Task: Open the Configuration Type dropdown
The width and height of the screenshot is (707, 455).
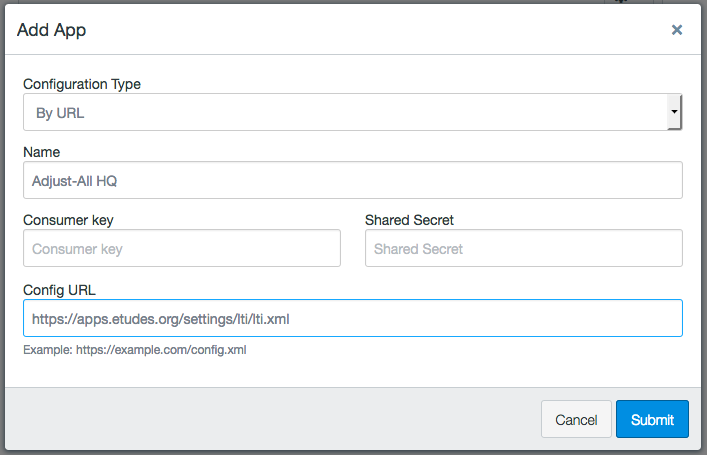Action: pos(353,112)
